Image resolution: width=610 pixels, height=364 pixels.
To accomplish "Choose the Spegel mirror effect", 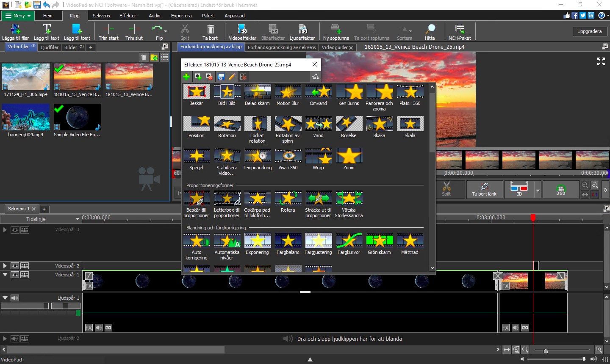I will click(x=196, y=159).
